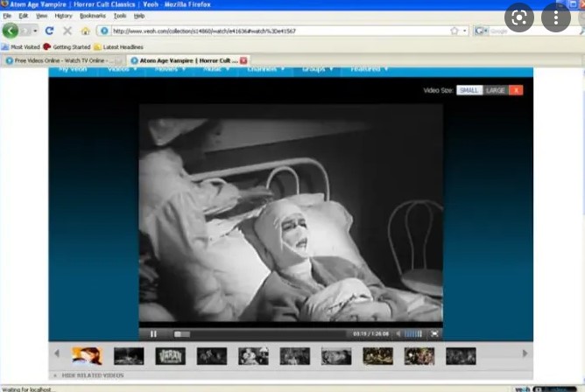
Task: Open My Veoh in the site navigation
Action: pyautogui.click(x=73, y=70)
